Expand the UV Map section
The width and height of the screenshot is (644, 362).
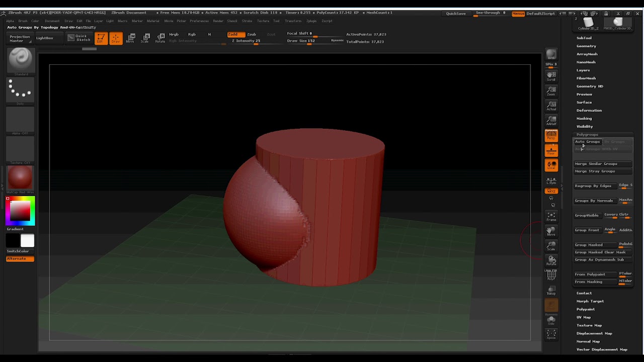[x=584, y=317]
